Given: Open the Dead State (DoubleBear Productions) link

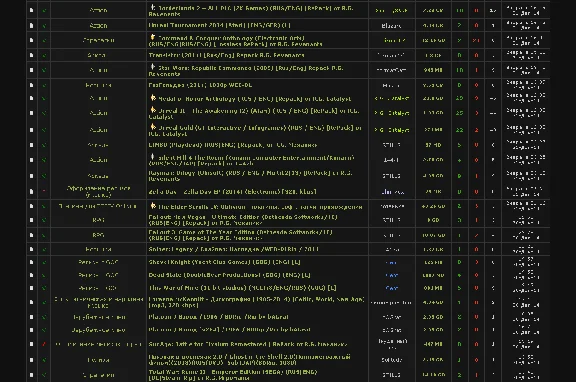Looking at the screenshot, I should (x=229, y=275).
